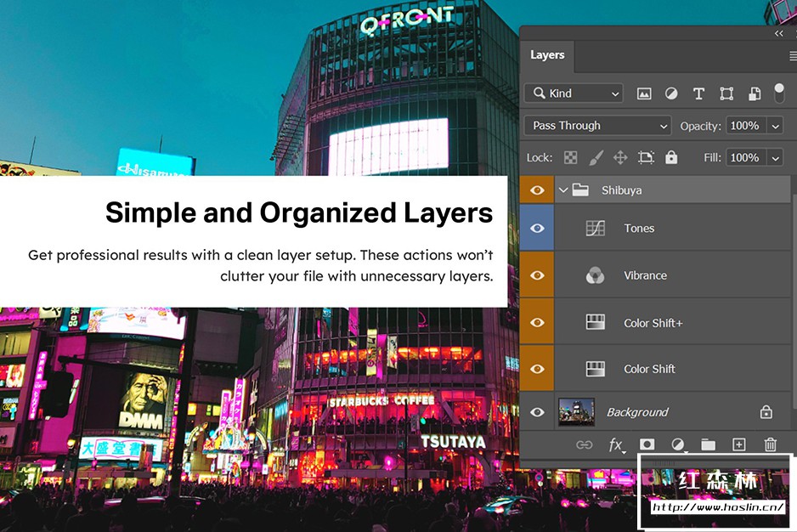
Task: Select the Color Shift+ layer
Action: click(653, 323)
